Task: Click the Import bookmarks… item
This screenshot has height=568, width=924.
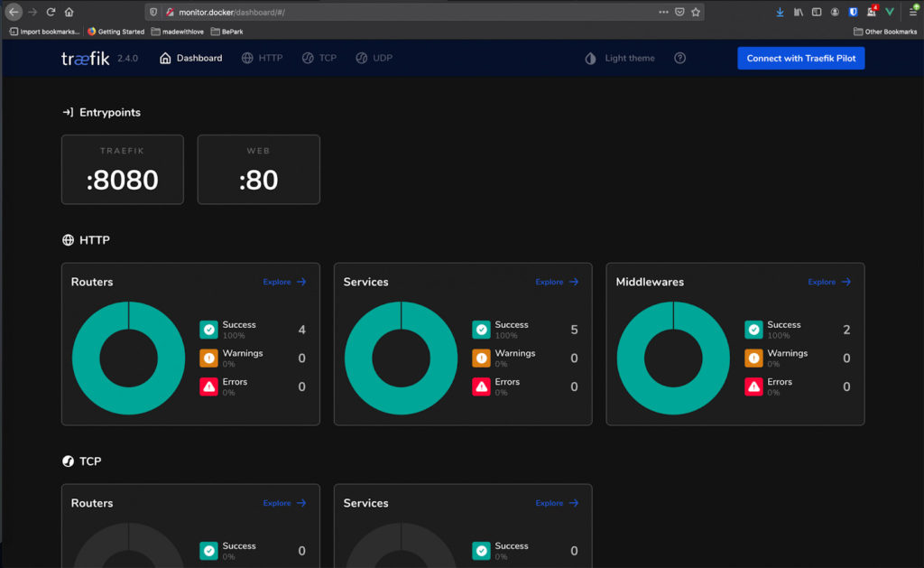Action: click(44, 32)
